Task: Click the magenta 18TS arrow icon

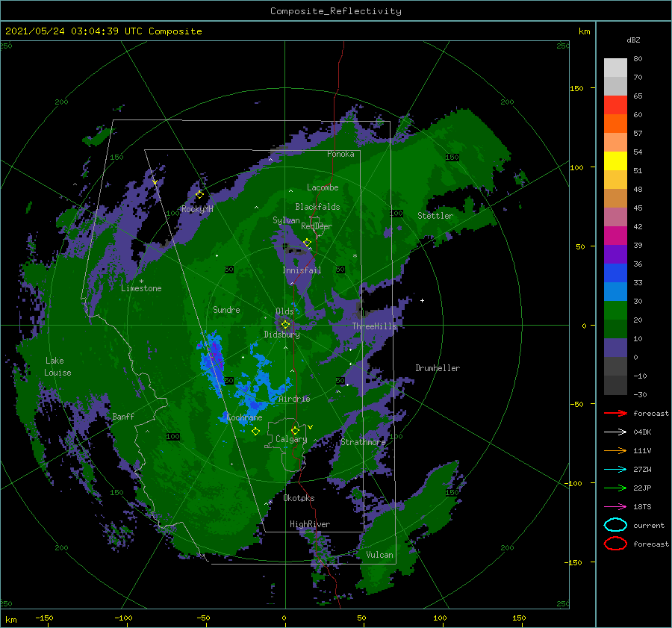Action: tap(615, 507)
